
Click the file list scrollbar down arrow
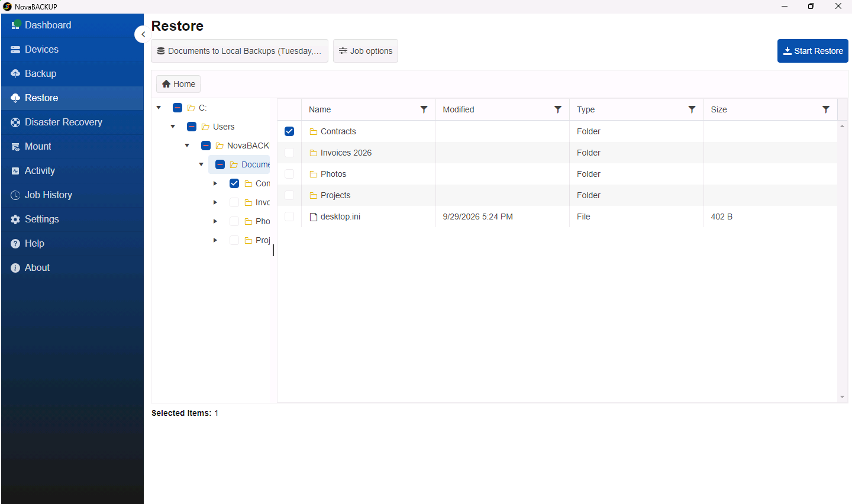(842, 397)
